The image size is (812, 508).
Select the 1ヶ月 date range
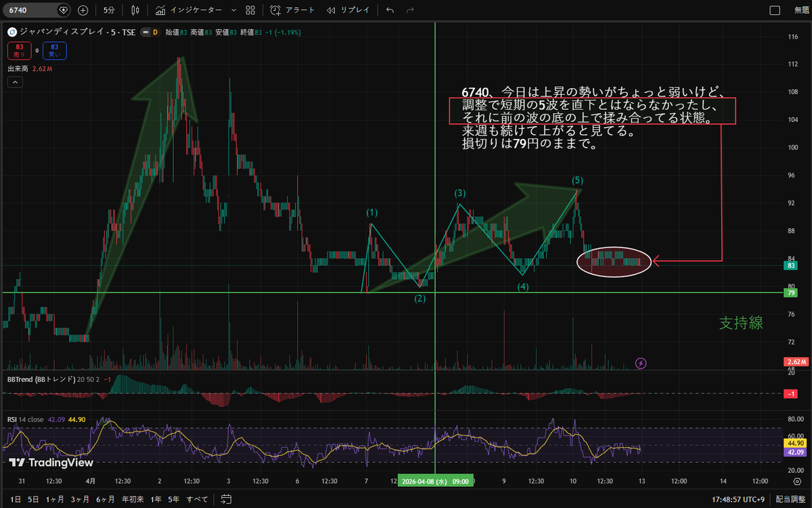coord(55,499)
